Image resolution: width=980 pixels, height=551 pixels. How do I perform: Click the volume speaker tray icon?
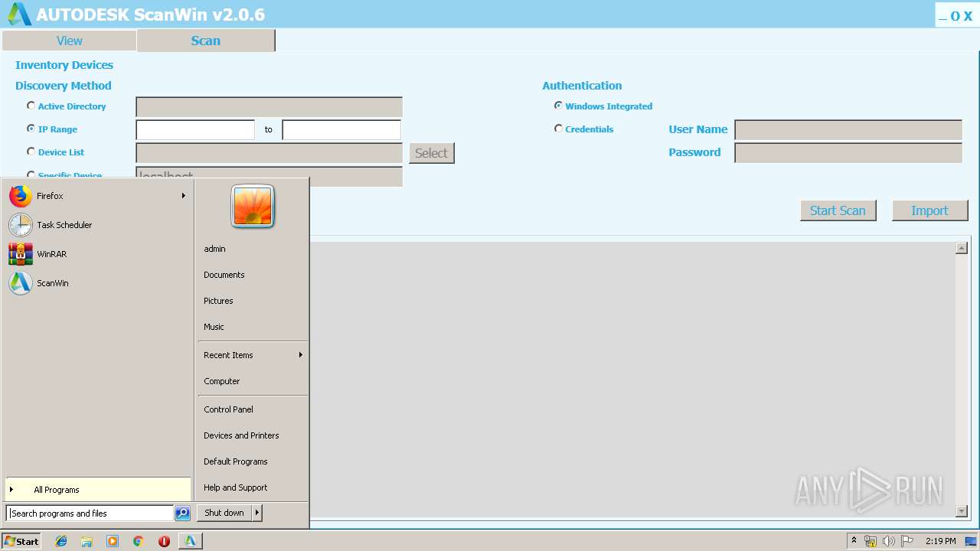click(889, 541)
